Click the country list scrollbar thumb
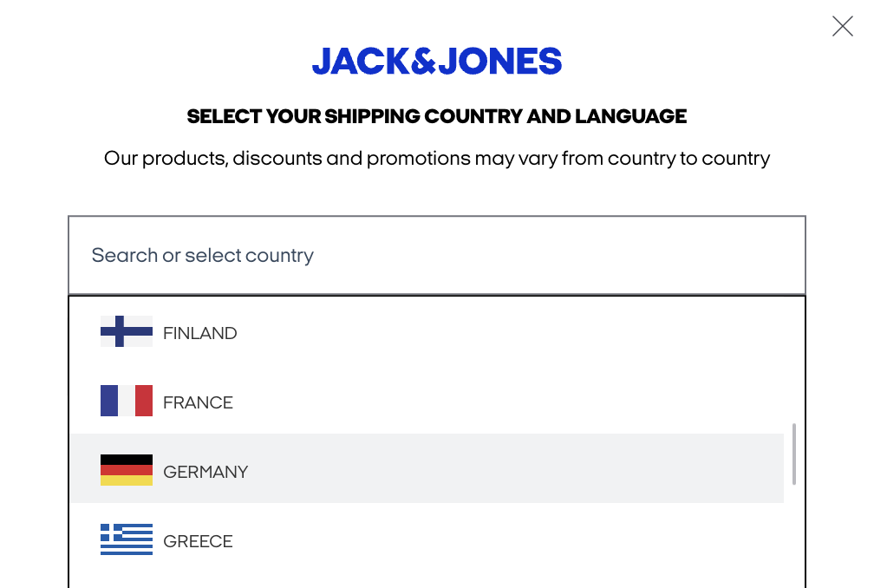This screenshot has width=874, height=588. 793,454
